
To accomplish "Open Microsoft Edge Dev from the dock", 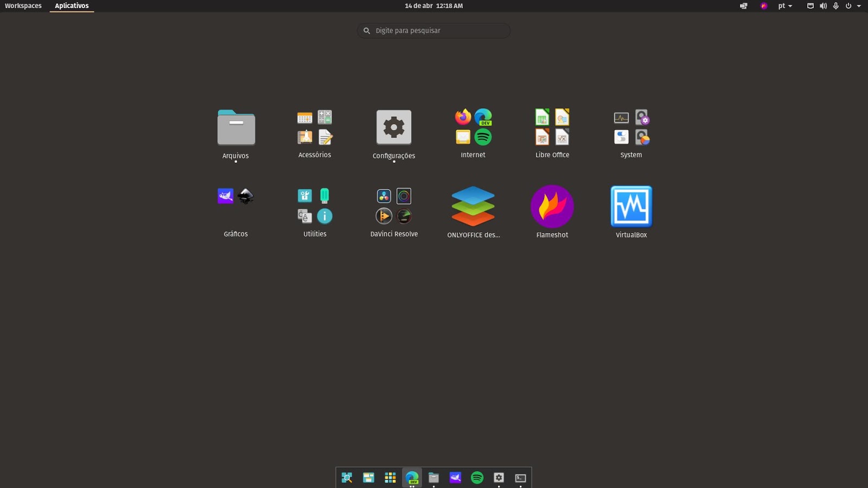I will click(412, 478).
